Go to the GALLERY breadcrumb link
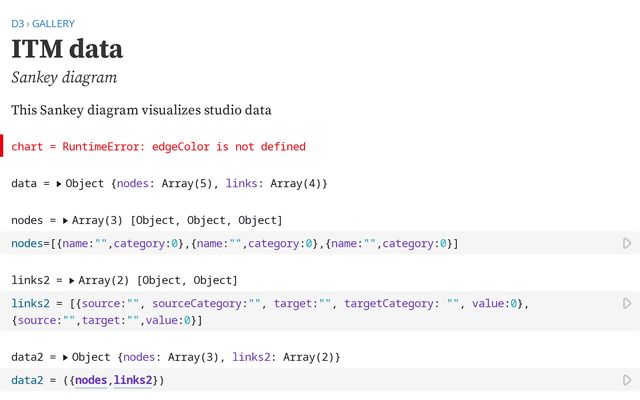 tap(53, 23)
